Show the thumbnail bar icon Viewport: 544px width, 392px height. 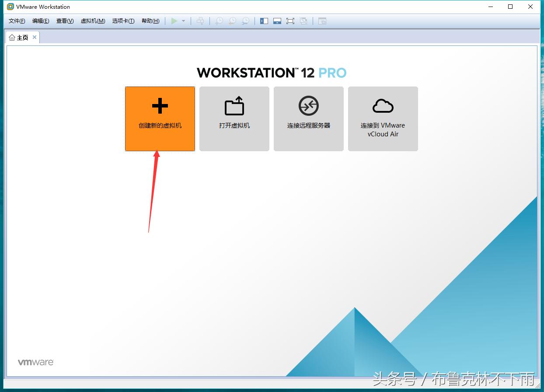(277, 21)
